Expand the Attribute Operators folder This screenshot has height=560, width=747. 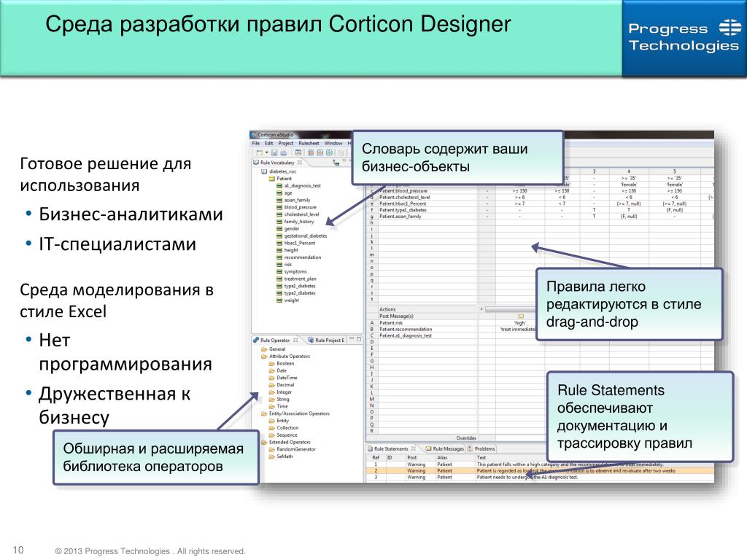(264, 356)
